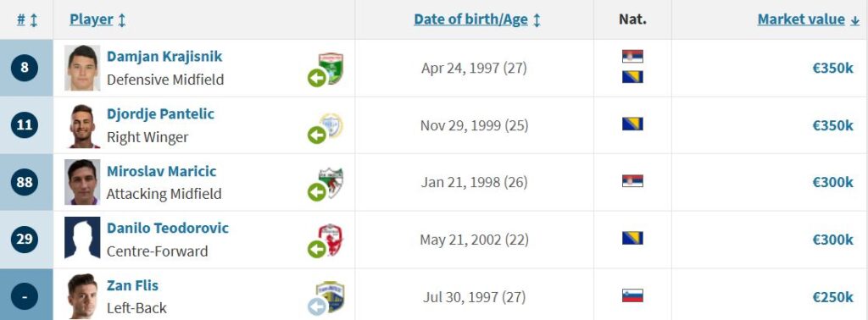Open Miroslav Maricic's previous club crest
This screenshot has height=320, width=868.
pos(331,182)
